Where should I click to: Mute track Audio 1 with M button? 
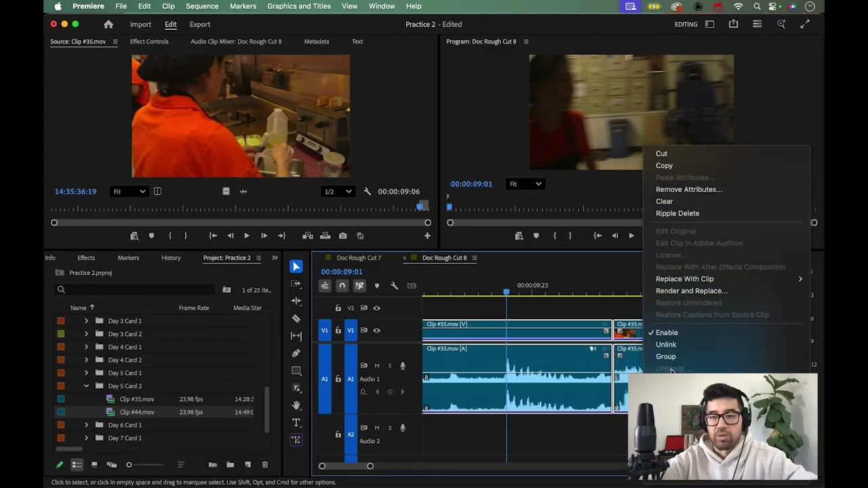point(377,366)
